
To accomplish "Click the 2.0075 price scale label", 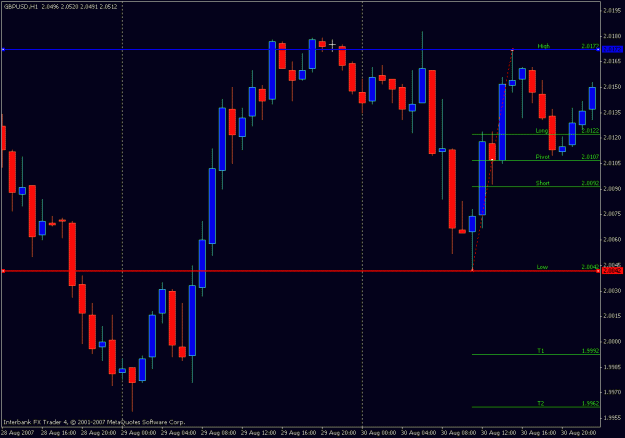I will coord(613,214).
